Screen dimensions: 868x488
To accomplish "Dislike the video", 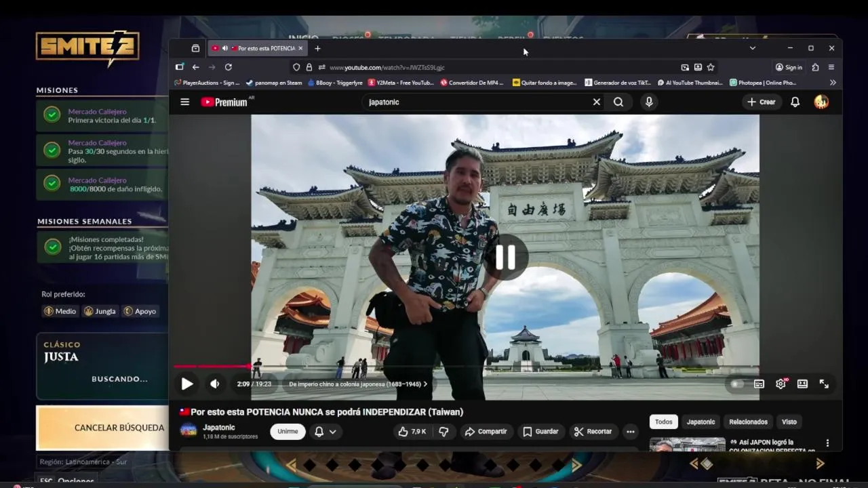I will pyautogui.click(x=443, y=432).
